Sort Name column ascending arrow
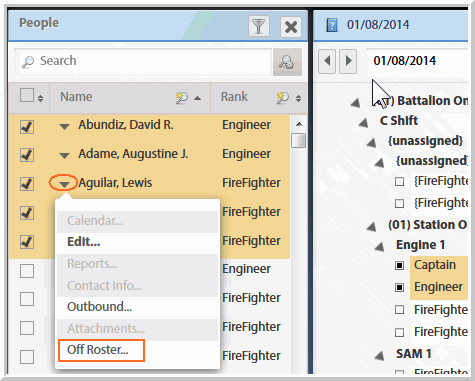 [x=198, y=98]
